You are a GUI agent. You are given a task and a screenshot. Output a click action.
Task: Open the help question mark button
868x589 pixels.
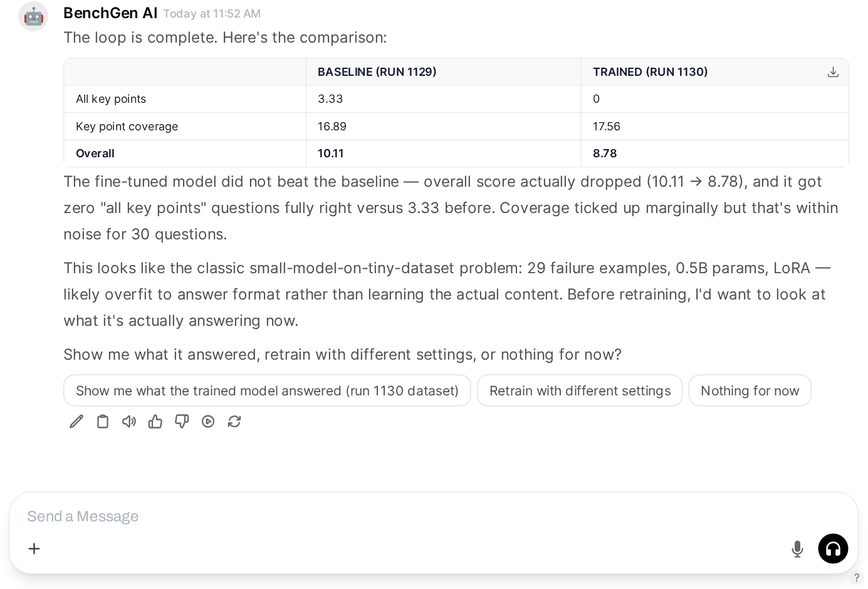(x=857, y=578)
